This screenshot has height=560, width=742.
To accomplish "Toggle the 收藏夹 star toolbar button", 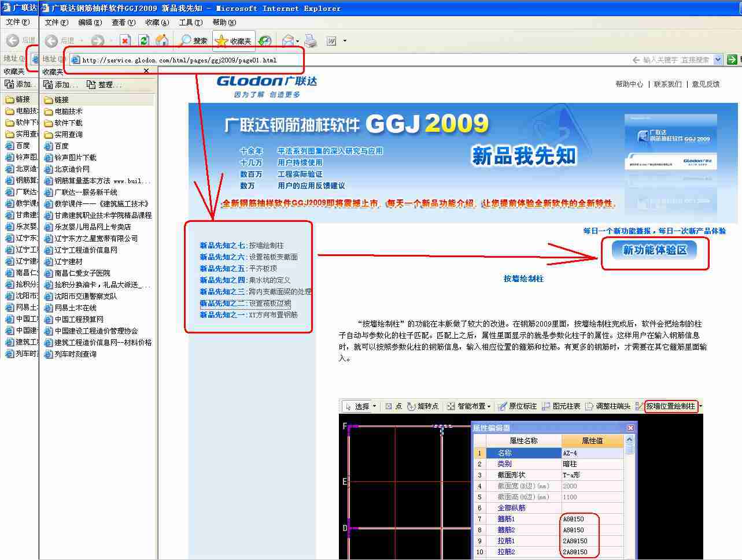I will point(234,40).
